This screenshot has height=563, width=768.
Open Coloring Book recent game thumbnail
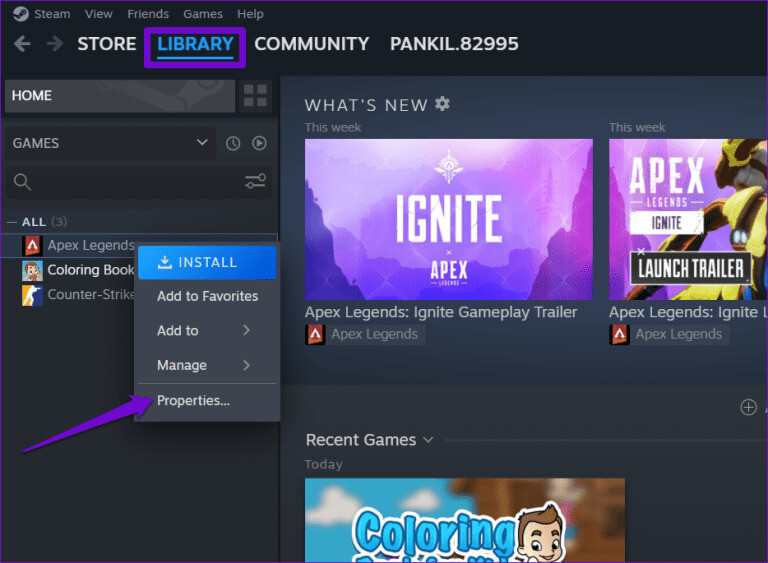(x=465, y=520)
